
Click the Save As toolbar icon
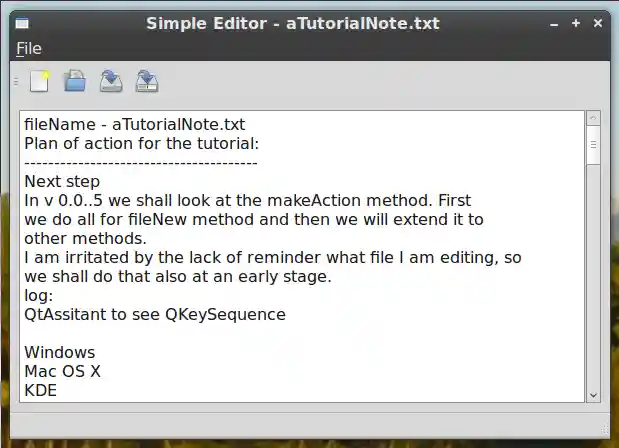point(147,81)
